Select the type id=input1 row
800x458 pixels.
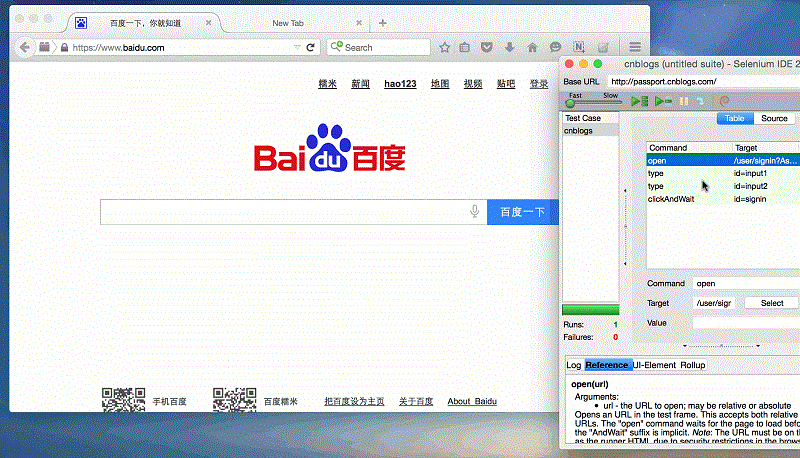click(723, 173)
